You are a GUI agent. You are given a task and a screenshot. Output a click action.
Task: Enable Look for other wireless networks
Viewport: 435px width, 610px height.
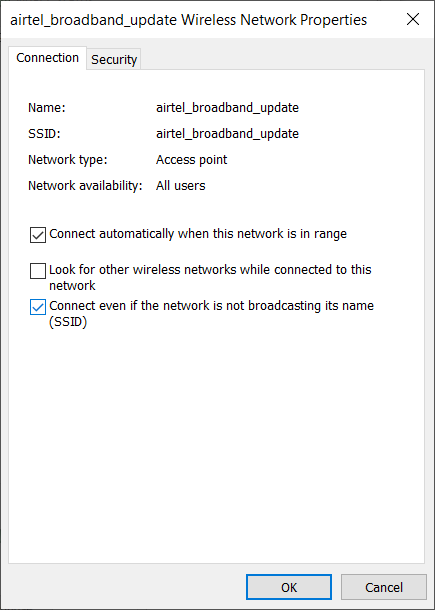38,271
